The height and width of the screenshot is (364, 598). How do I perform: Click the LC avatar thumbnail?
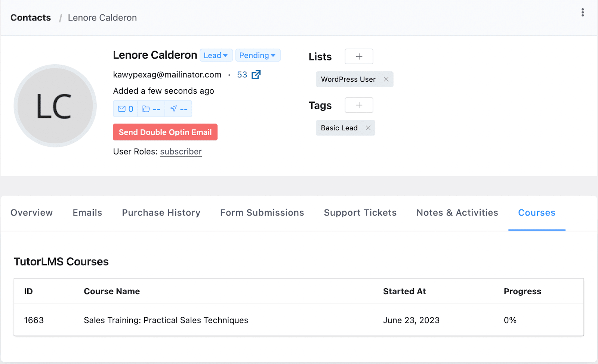(55, 106)
